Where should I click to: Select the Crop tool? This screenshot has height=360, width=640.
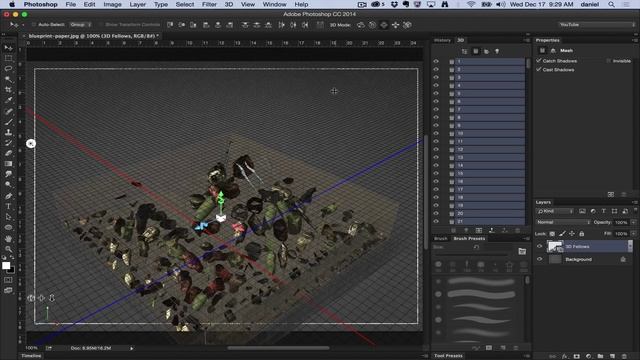[8, 89]
